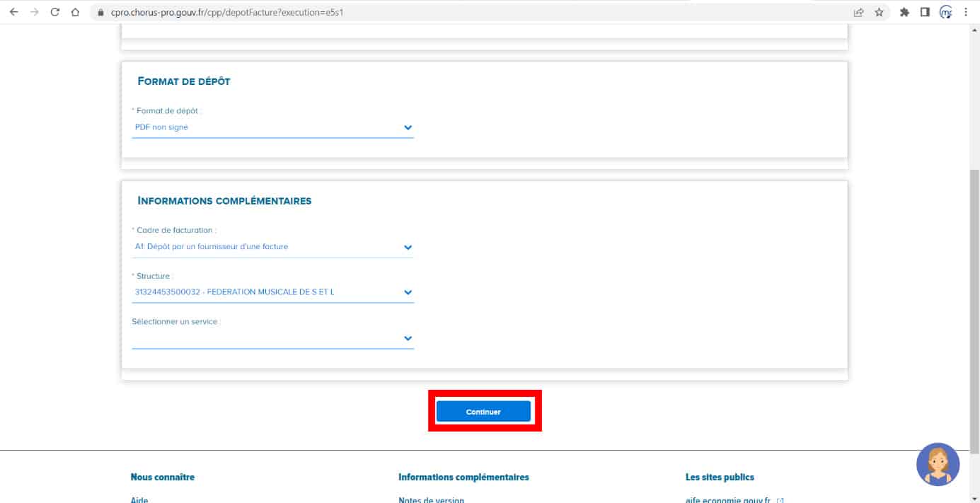
Task: Open the Chrome profile avatar
Action: click(x=945, y=12)
